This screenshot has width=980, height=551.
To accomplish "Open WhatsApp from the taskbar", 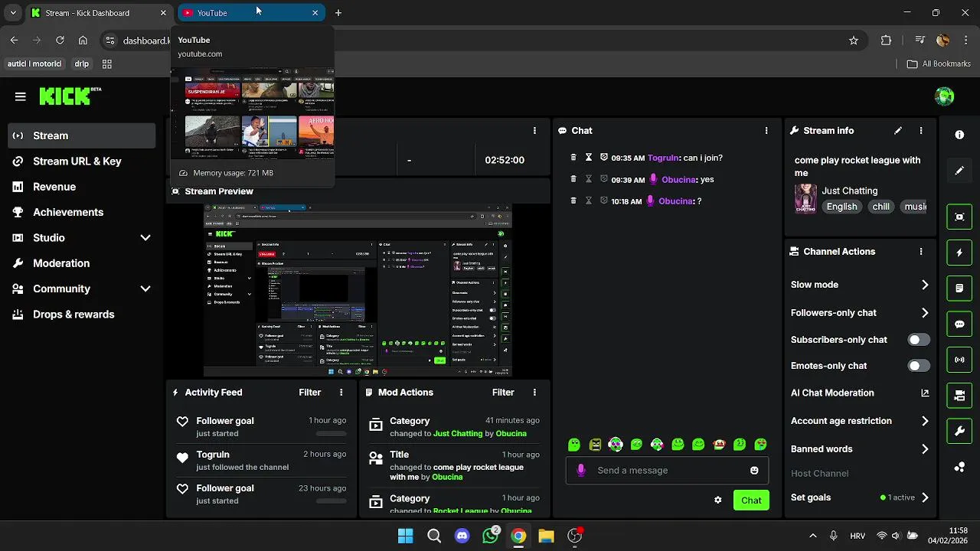I will (x=490, y=536).
